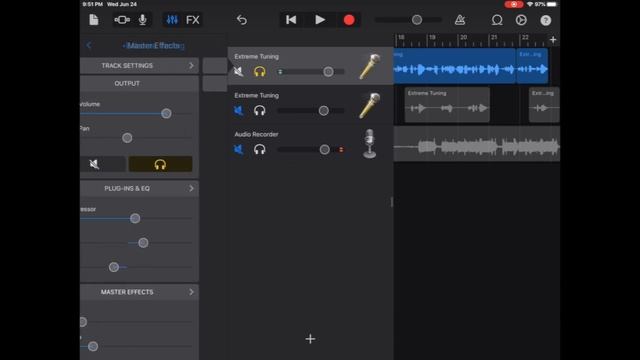Viewport: 640px width, 360px height.
Task: Start recording with the red Record button
Action: click(349, 20)
